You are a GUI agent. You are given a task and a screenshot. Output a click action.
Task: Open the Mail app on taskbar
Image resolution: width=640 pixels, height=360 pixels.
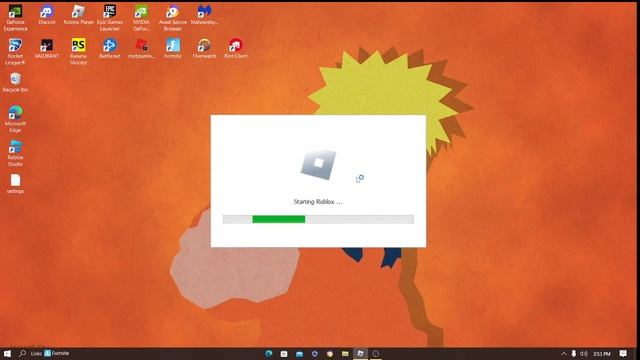coord(299,353)
